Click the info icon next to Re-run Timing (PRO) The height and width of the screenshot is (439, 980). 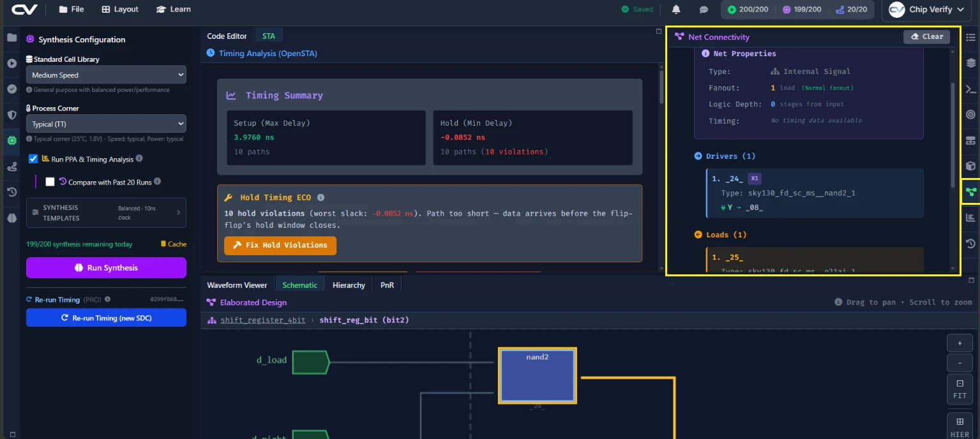(107, 299)
